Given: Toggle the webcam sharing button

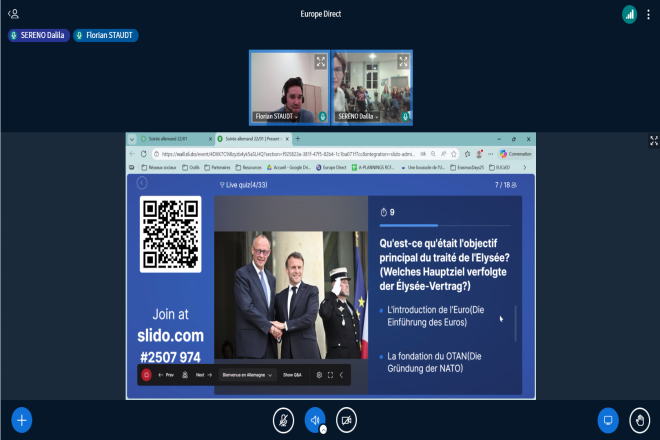Looking at the screenshot, I should 347,420.
